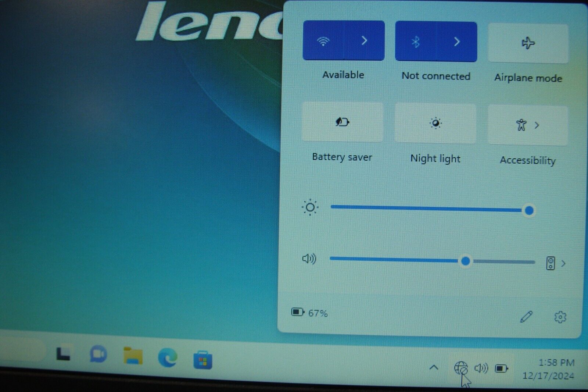Show hidden tray icons chevron
Viewport: 588px width, 392px height.
(x=434, y=367)
